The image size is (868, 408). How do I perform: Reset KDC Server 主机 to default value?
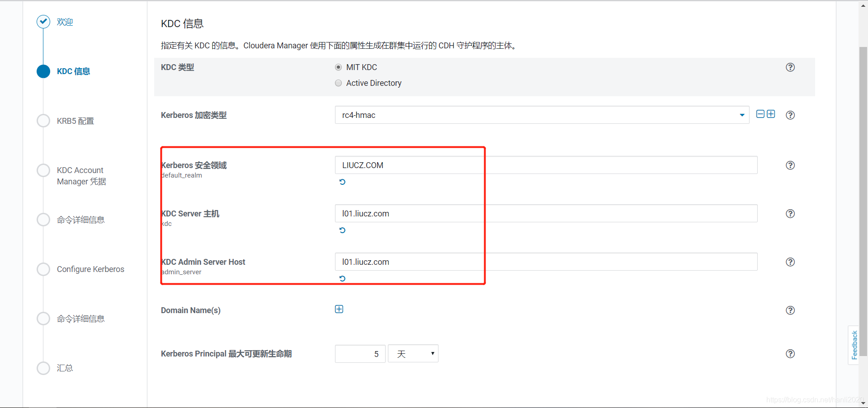(342, 230)
